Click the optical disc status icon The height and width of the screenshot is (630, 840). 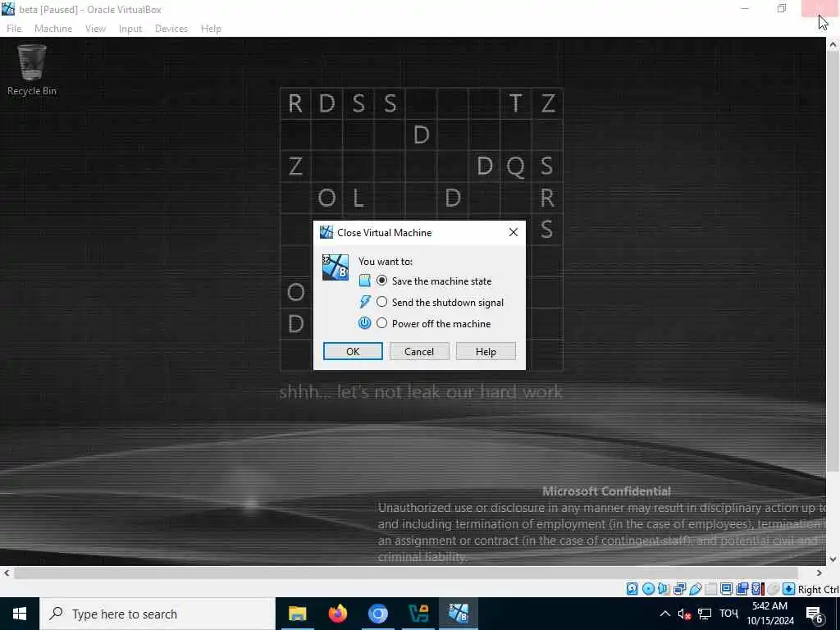click(x=648, y=589)
